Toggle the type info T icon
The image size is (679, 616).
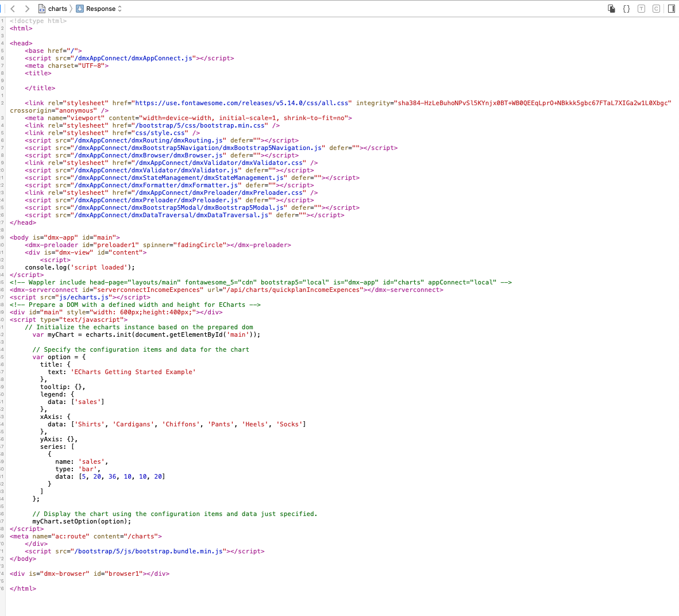tap(641, 9)
